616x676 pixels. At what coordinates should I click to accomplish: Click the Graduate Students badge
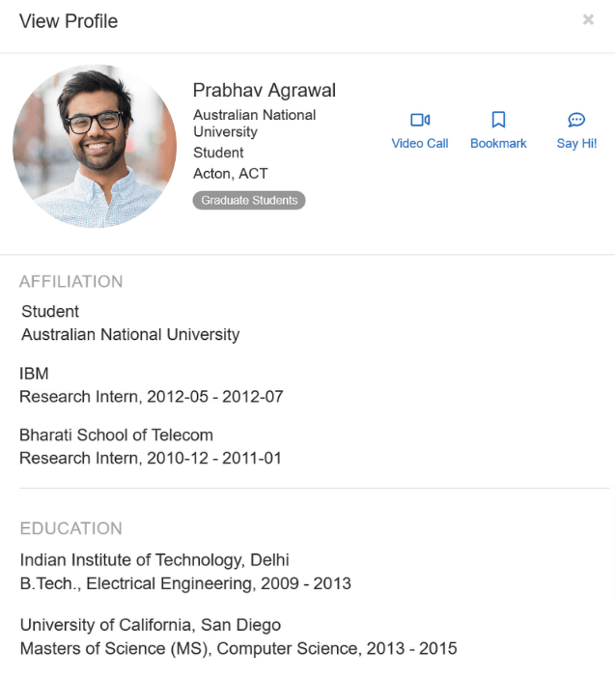(x=249, y=201)
